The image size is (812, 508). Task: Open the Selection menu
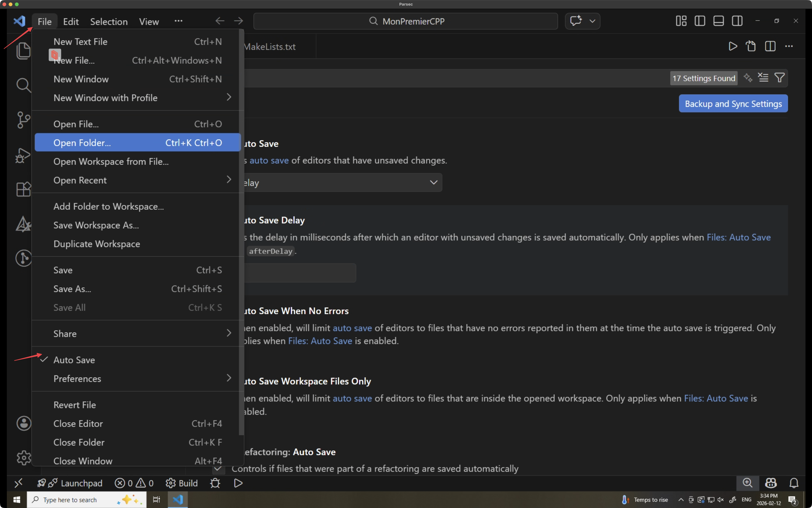coord(109,21)
